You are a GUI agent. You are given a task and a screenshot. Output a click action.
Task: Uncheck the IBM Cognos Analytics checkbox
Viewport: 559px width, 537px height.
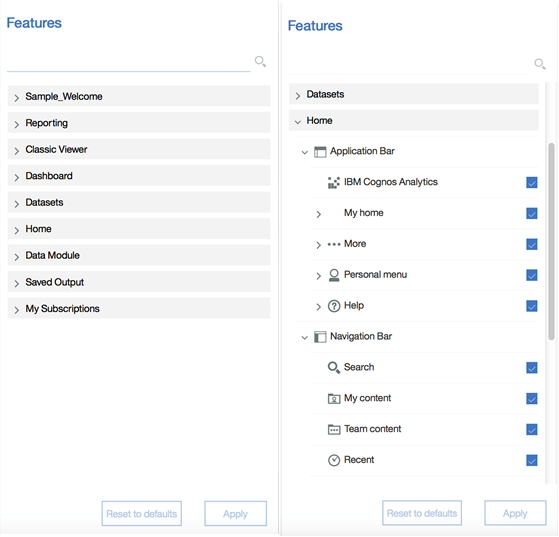coord(532,183)
